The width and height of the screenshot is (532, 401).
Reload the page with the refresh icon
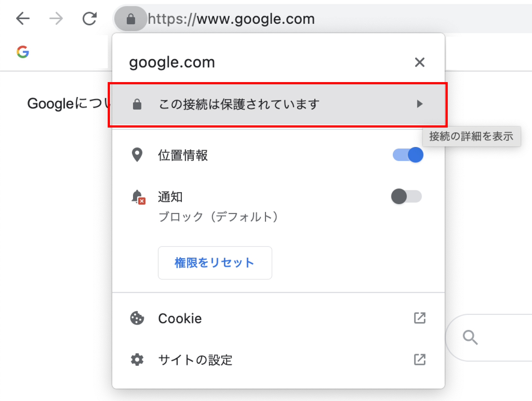point(89,18)
